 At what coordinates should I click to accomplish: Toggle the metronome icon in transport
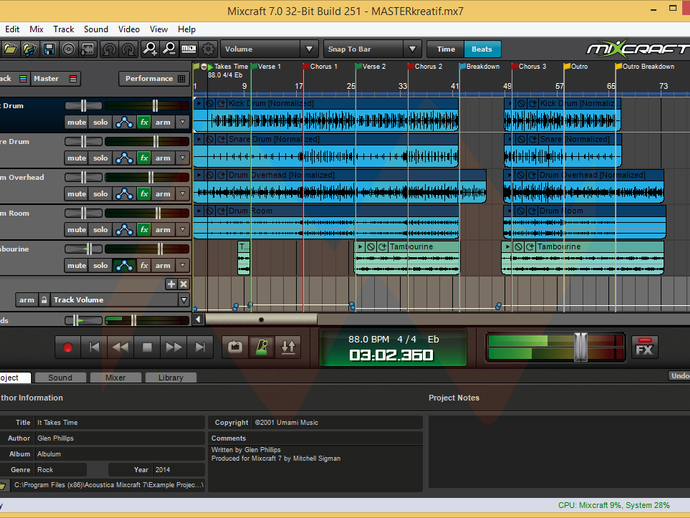point(262,347)
